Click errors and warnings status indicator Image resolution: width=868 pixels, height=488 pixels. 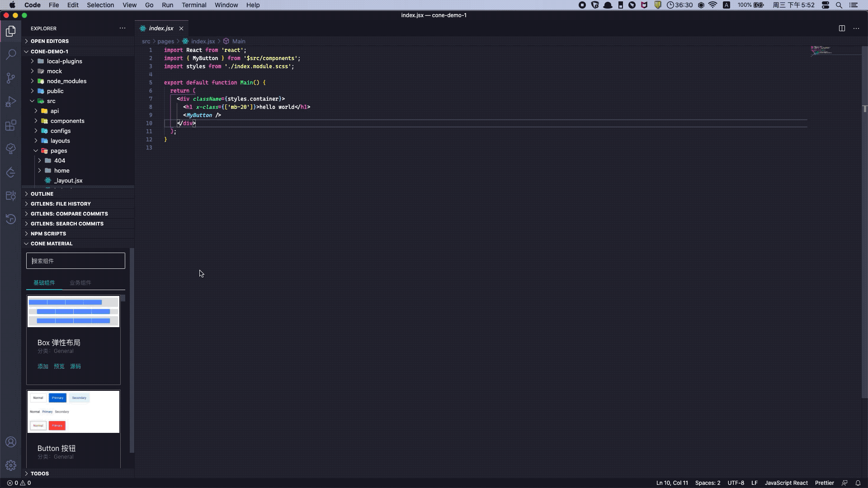(19, 483)
